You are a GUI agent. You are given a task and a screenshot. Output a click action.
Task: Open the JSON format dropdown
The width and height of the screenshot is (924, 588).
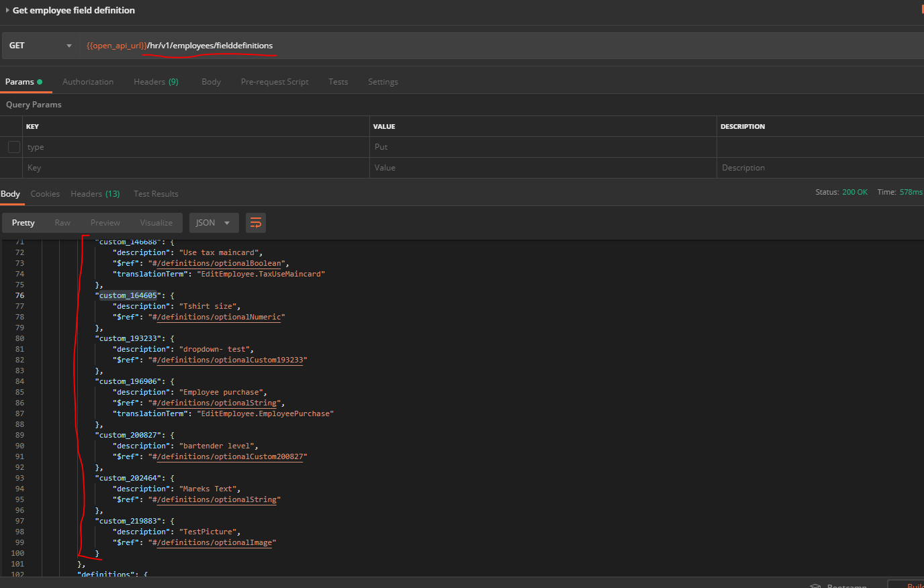(x=214, y=222)
